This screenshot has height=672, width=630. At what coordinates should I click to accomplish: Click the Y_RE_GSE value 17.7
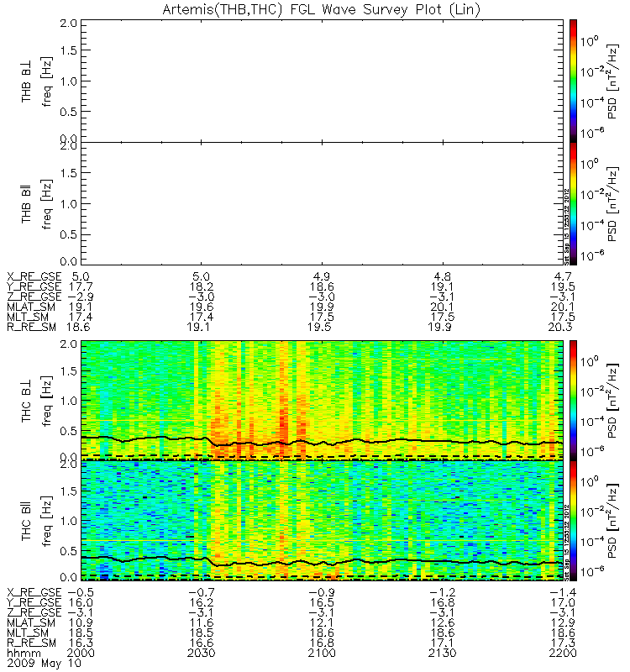(81, 286)
